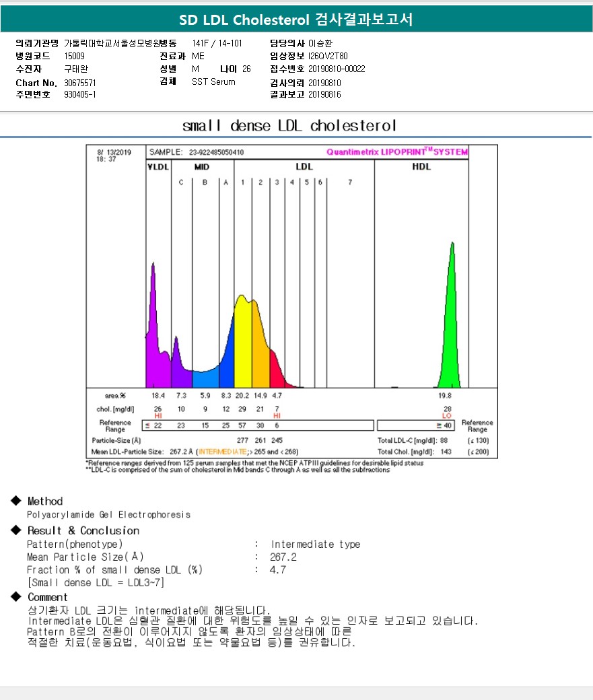Screen dimensions: 593x700
Task: Click the 'Result & Conclusion' heading
Action: tap(83, 531)
